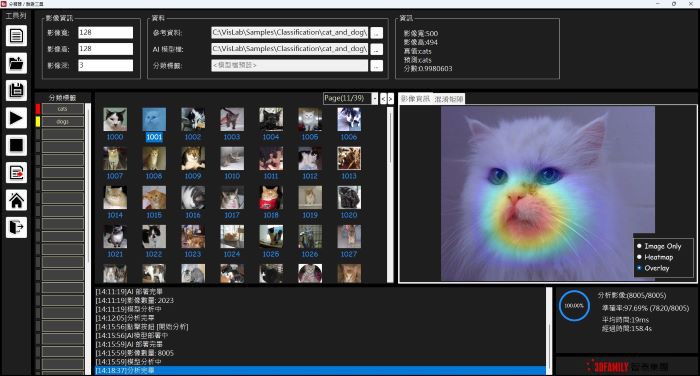Select the Overlay radio option
Viewport: 700px width, 376px height.
(654, 268)
